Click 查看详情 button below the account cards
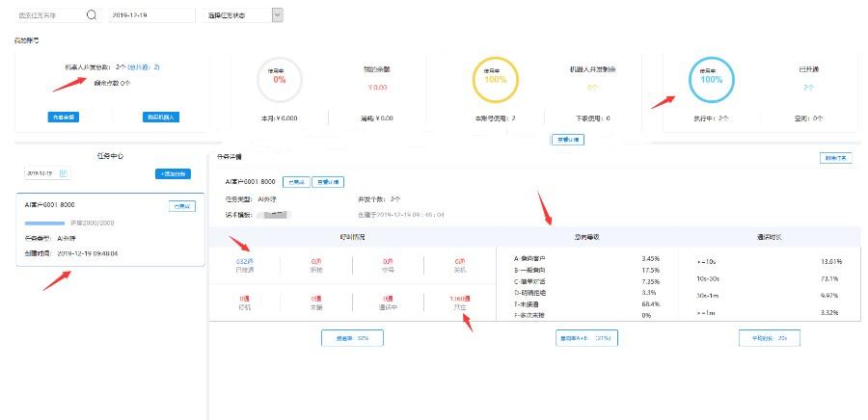The width and height of the screenshot is (868, 420). (567, 140)
